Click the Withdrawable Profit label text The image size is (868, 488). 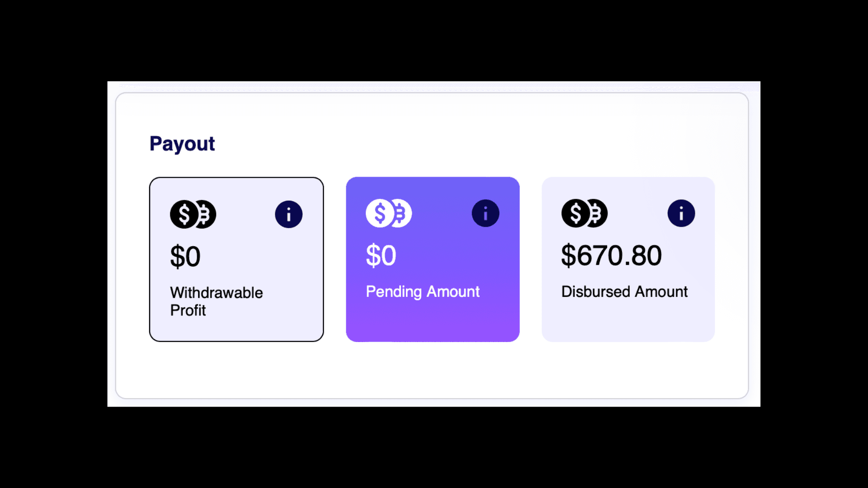[217, 301]
